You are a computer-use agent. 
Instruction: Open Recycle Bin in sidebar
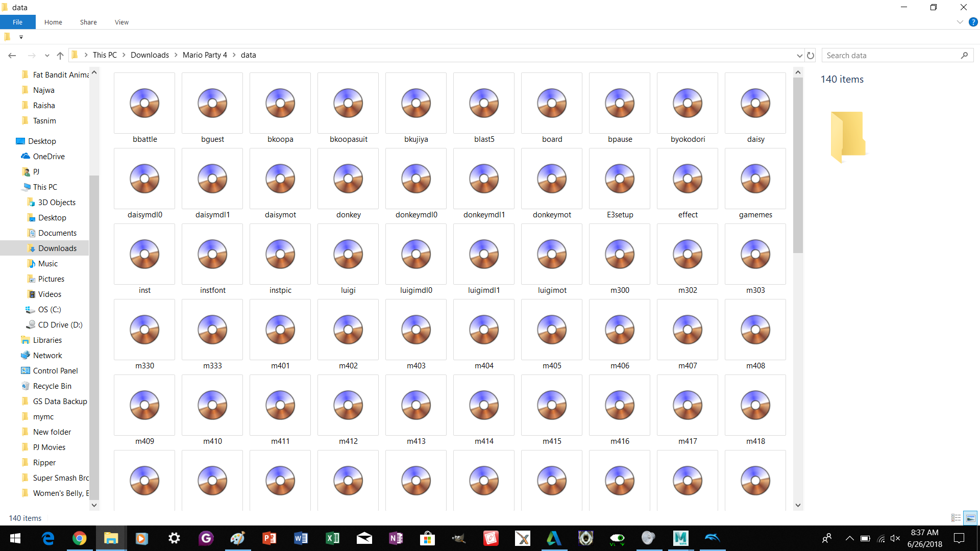[x=52, y=386]
